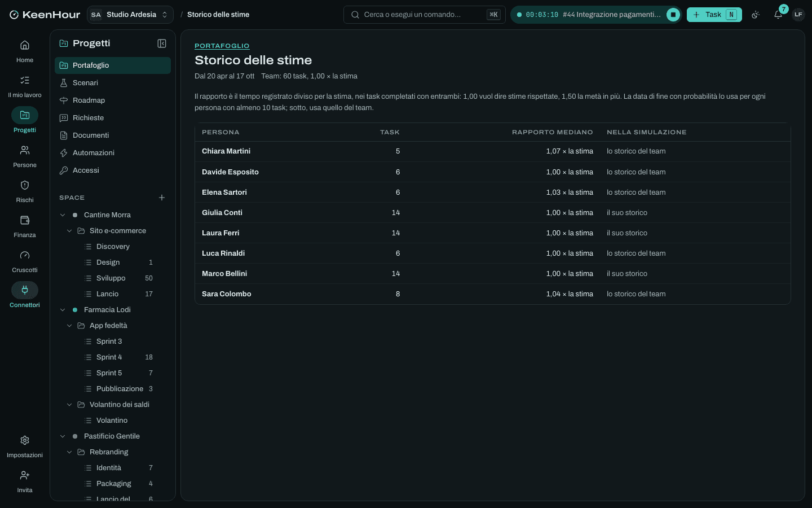Open notifications bell

tap(778, 15)
